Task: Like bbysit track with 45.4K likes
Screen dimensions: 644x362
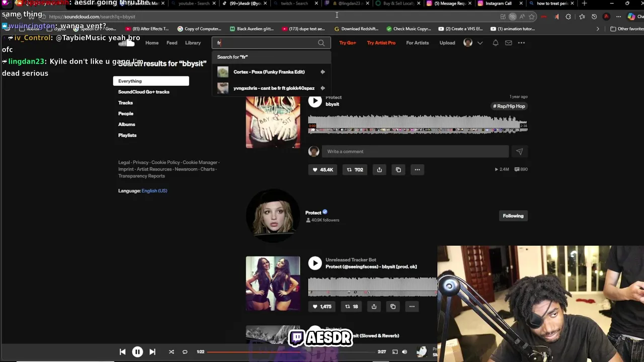Action: point(323,169)
